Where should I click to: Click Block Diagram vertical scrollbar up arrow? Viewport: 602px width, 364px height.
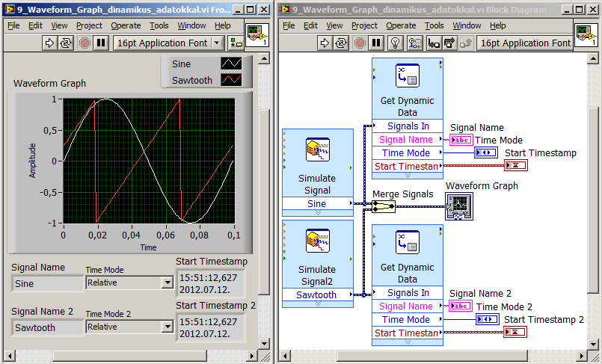(x=593, y=58)
